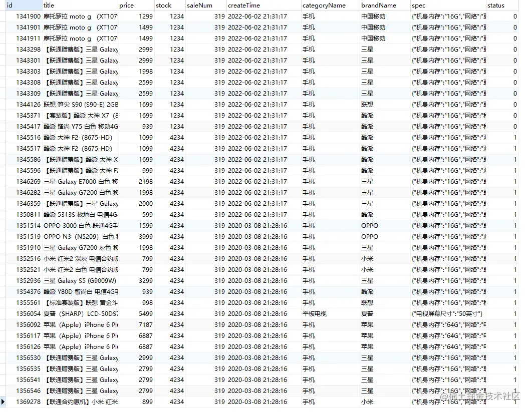
Task: Click the status column header
Action: 502,6
